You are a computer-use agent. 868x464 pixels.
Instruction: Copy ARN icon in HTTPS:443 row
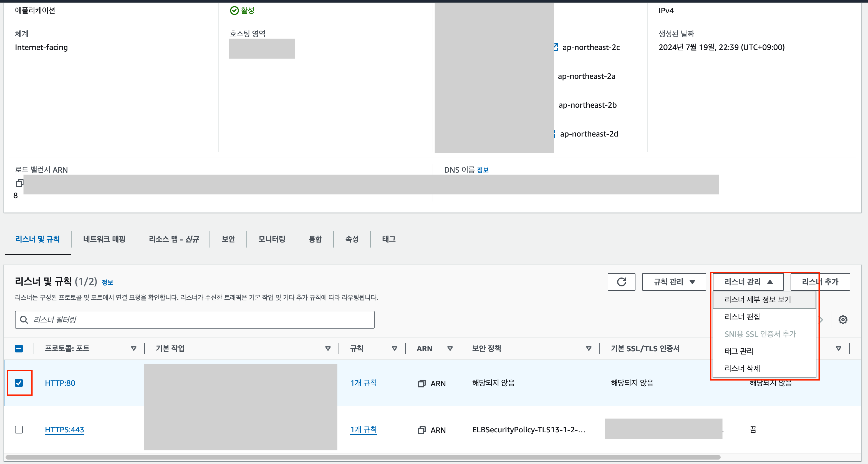[421, 430]
